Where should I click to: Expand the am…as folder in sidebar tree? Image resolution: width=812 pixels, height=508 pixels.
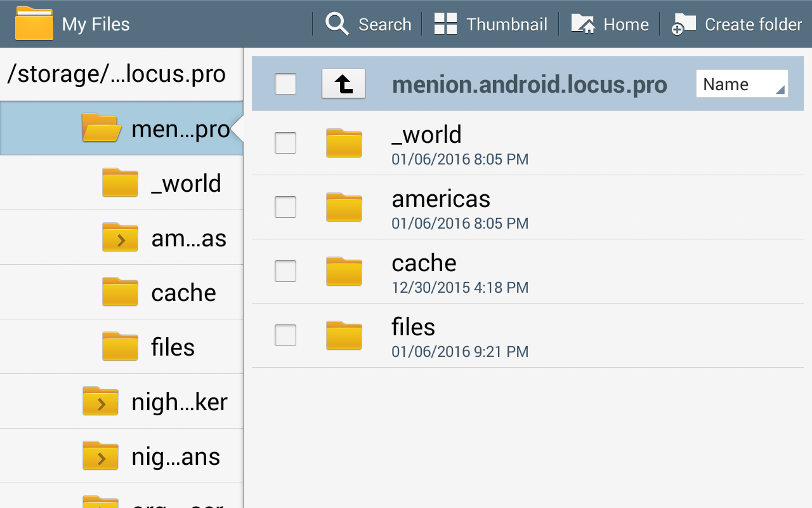[x=120, y=238]
